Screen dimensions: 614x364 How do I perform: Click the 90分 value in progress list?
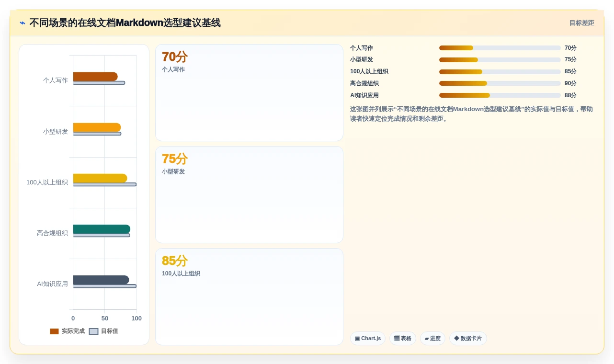point(570,83)
